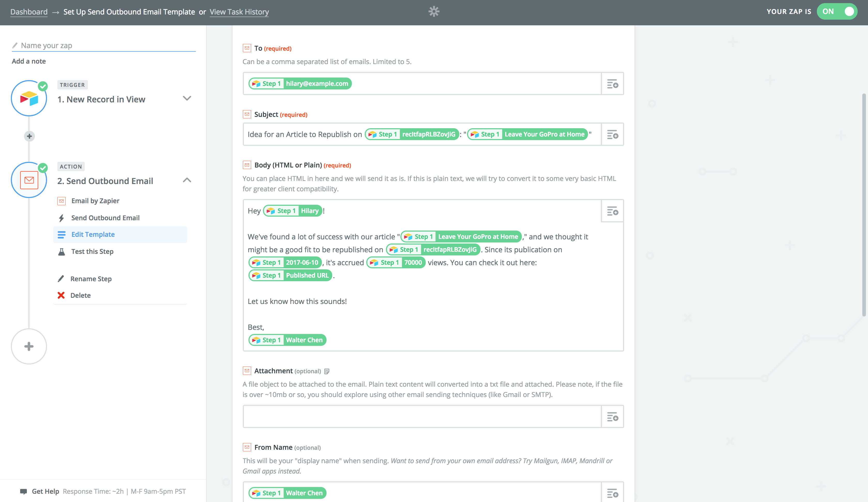This screenshot has width=868, height=502.
Task: Click Email by Zapier envelope icon
Action: click(x=61, y=201)
